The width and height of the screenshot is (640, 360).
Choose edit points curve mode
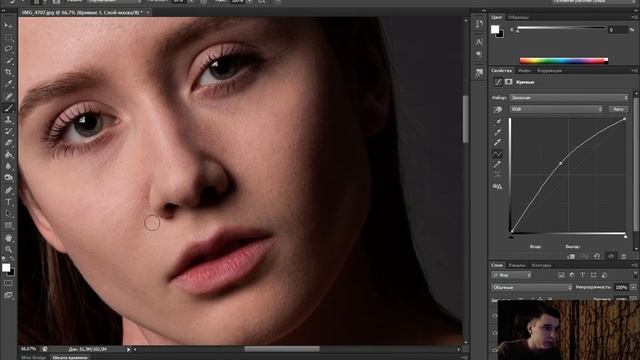click(497, 154)
